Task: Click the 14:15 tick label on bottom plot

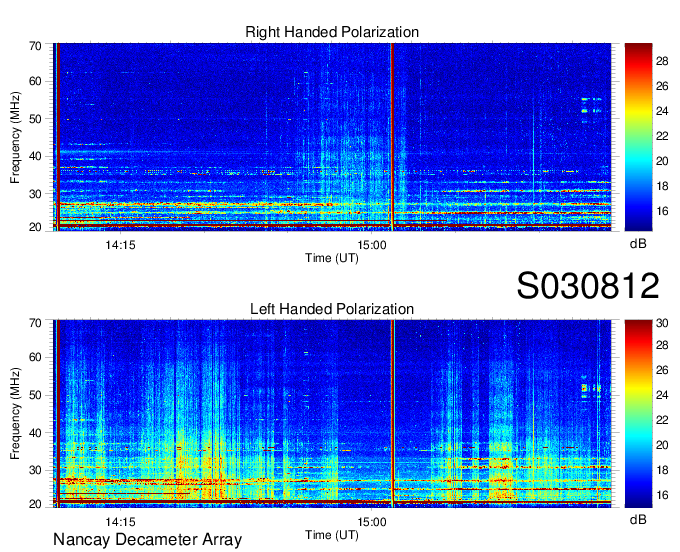Action: tap(120, 522)
